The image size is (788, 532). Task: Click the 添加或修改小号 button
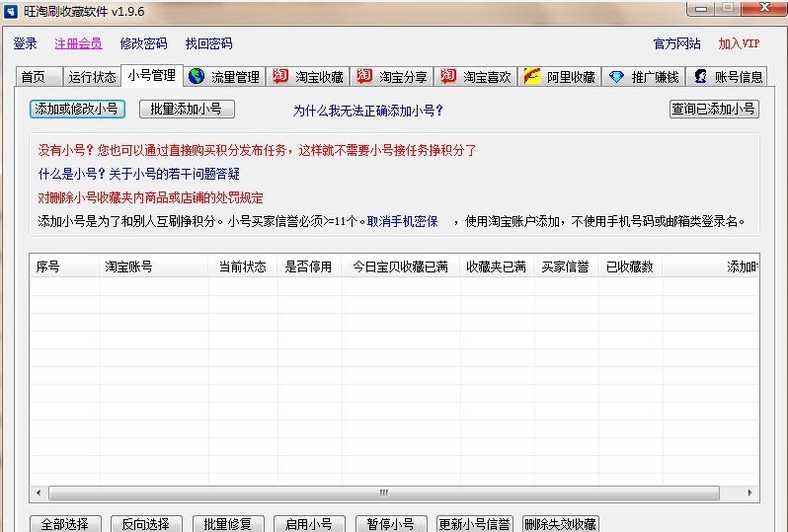click(77, 109)
